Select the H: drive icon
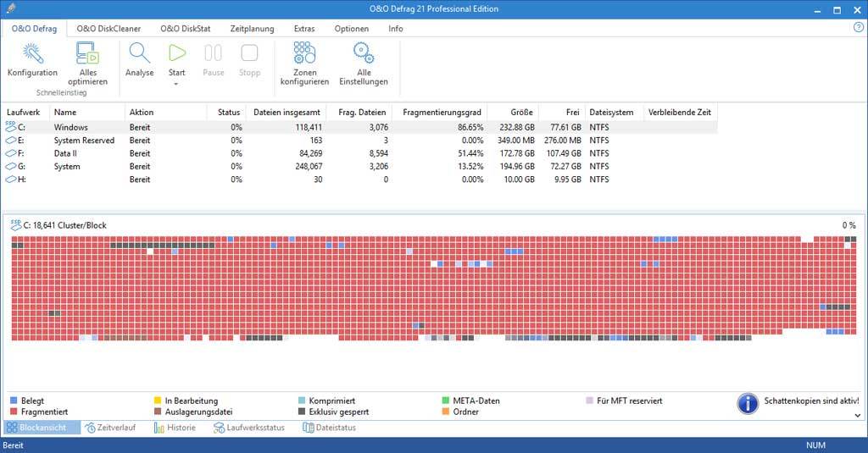The height and width of the screenshot is (453, 868). click(x=11, y=180)
